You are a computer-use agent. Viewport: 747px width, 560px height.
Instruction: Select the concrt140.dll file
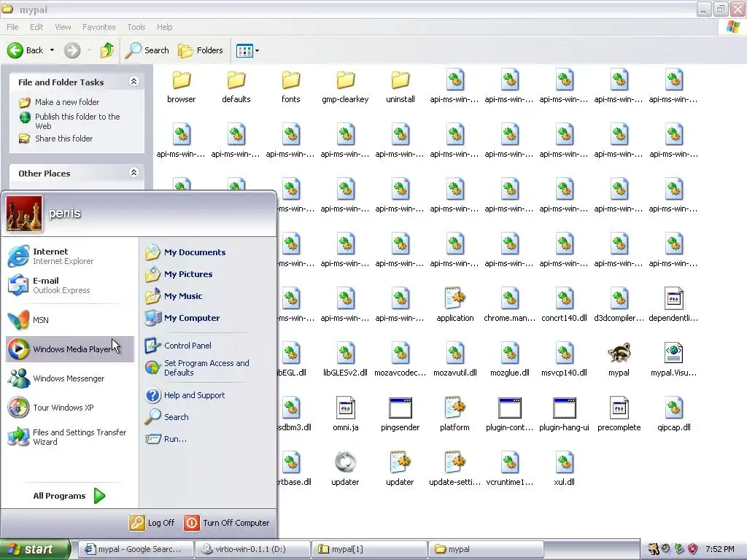tap(564, 306)
